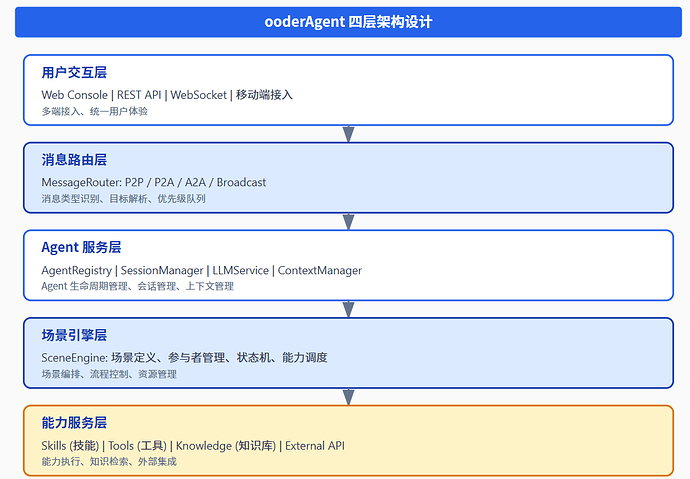Click the SceneEngine: 场景定义 text line
This screenshot has height=479, width=690.
(184, 358)
